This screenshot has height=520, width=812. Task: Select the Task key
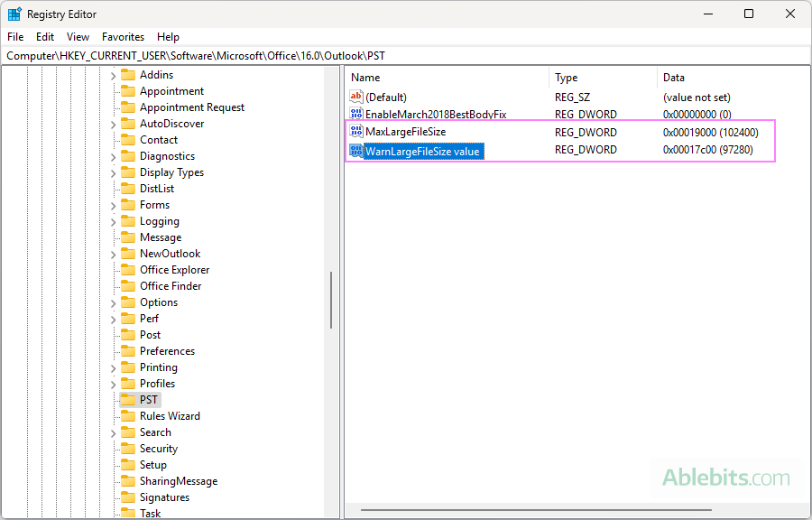pyautogui.click(x=150, y=513)
